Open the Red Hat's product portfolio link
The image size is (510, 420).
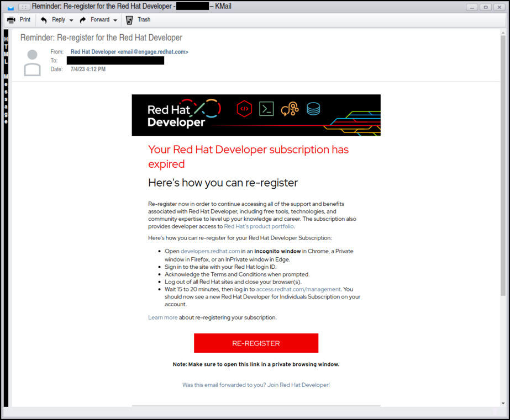pyautogui.click(x=259, y=226)
